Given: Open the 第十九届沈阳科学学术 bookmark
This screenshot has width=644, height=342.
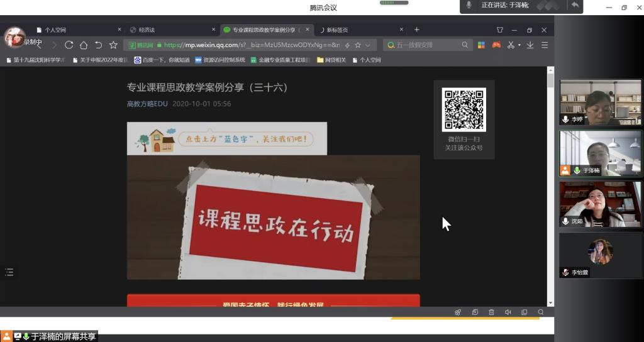Looking at the screenshot, I should coord(36,60).
